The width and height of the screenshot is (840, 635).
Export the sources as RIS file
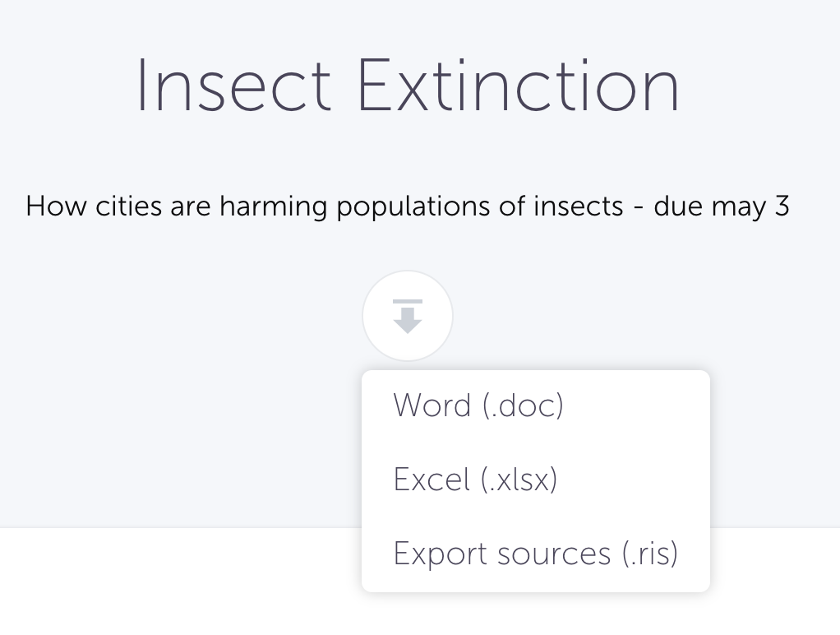536,553
